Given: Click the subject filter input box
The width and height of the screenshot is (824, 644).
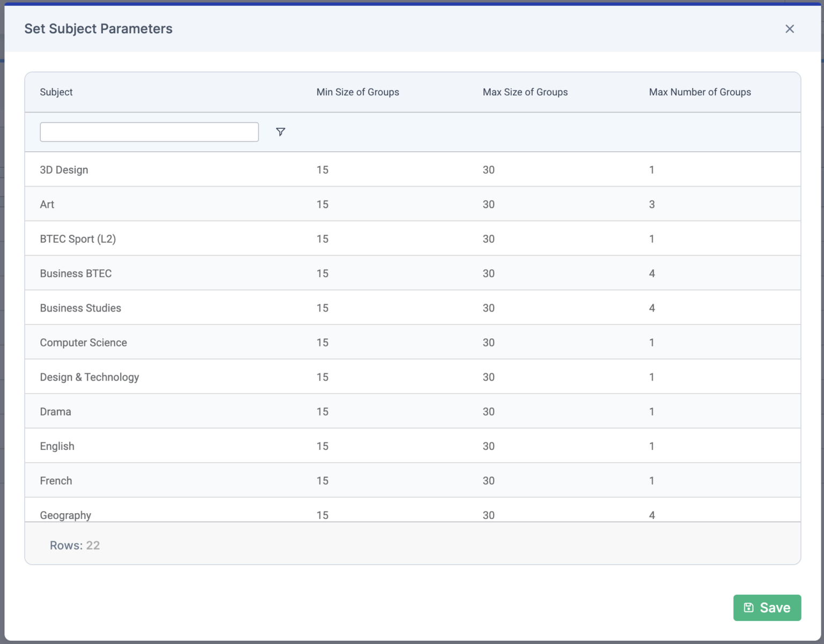Looking at the screenshot, I should coord(149,131).
